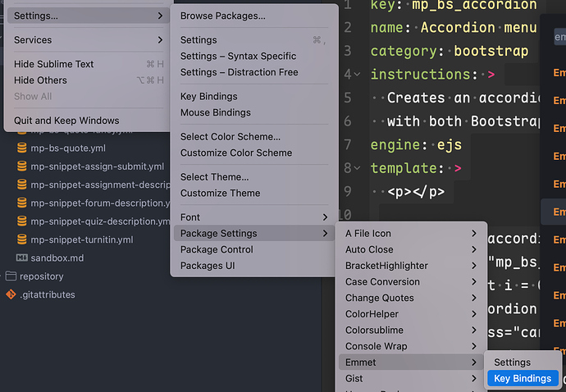This screenshot has width=566, height=392.
Task: Open Emmet Key Bindings
Action: coord(523,378)
